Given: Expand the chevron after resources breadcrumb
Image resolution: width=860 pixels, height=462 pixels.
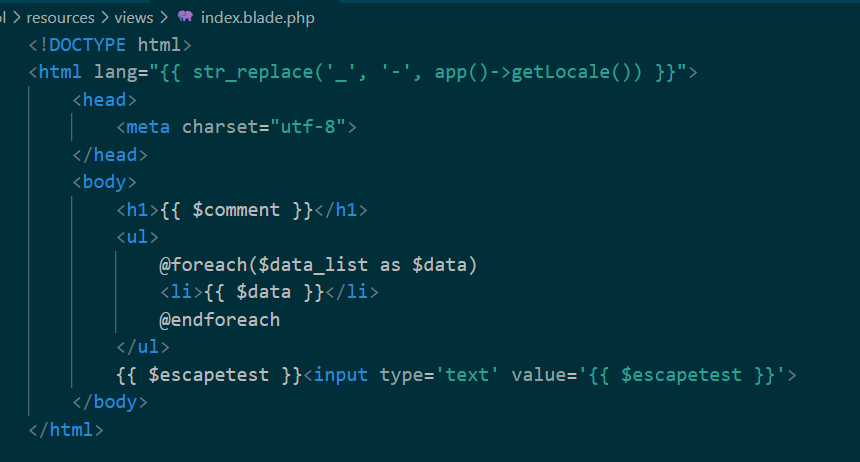Looking at the screenshot, I should click(104, 18).
